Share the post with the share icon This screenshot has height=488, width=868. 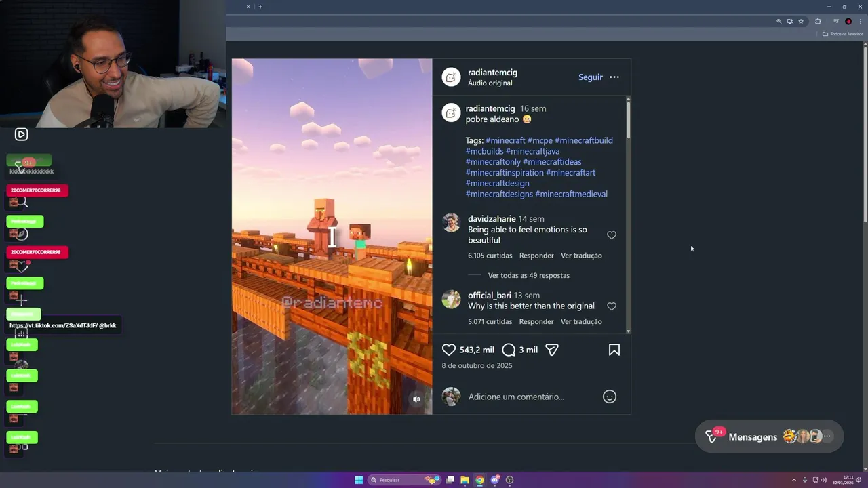552,350
